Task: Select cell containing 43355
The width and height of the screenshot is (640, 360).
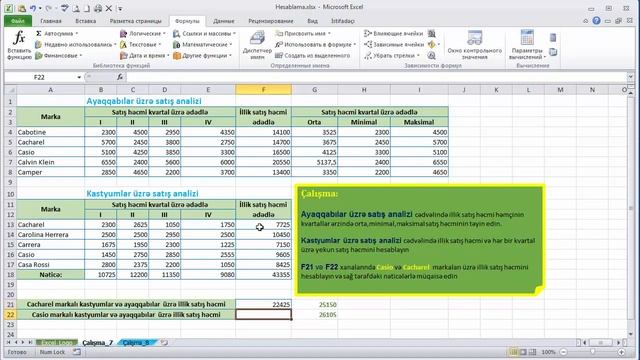Action: [263, 275]
